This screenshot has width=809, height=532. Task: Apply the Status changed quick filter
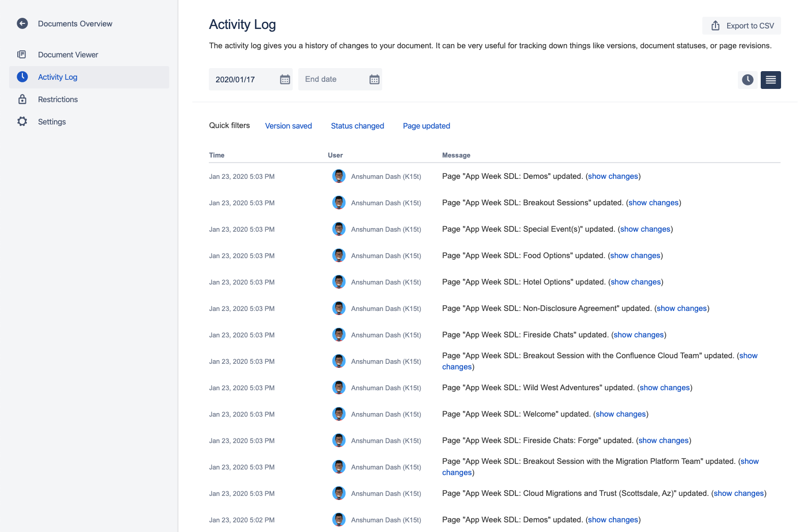pyautogui.click(x=357, y=126)
